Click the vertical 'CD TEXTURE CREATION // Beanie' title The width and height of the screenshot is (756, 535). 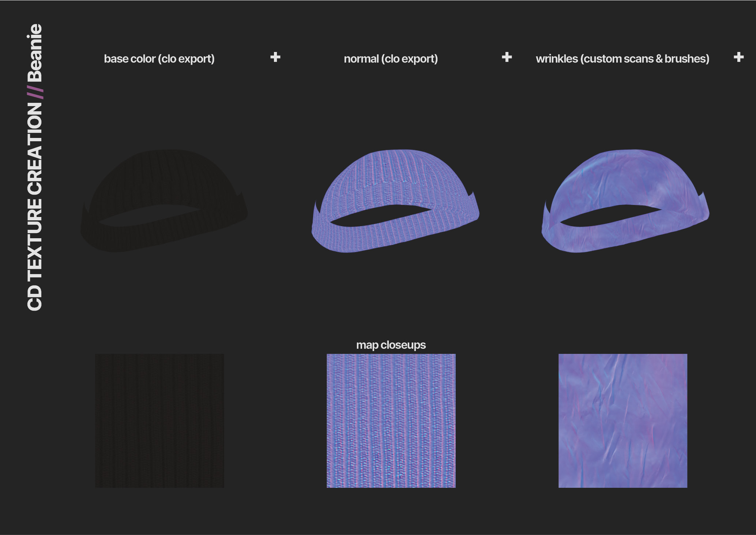[x=35, y=167]
